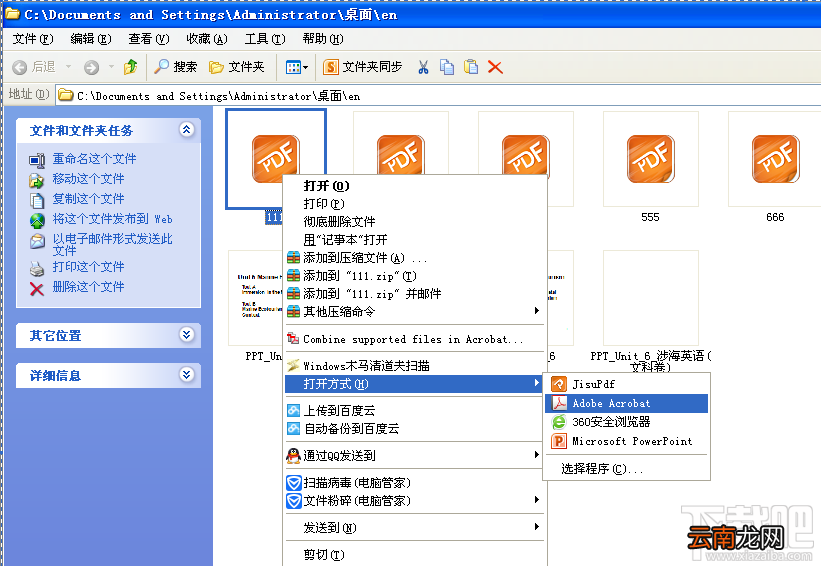Image resolution: width=821 pixels, height=566 pixels.
Task: Click the red delete X toolbar icon
Action: (x=495, y=67)
